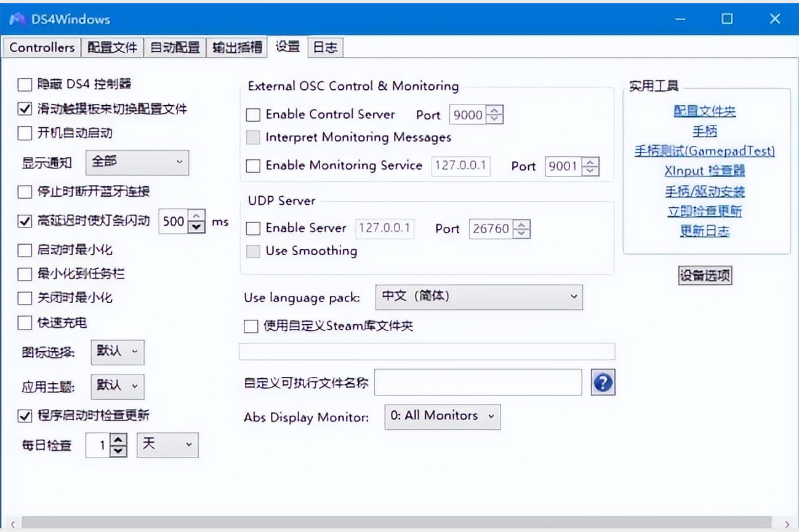Increase the lightbar flash latency ms value
This screenshot has width=799, height=532.
click(x=196, y=216)
